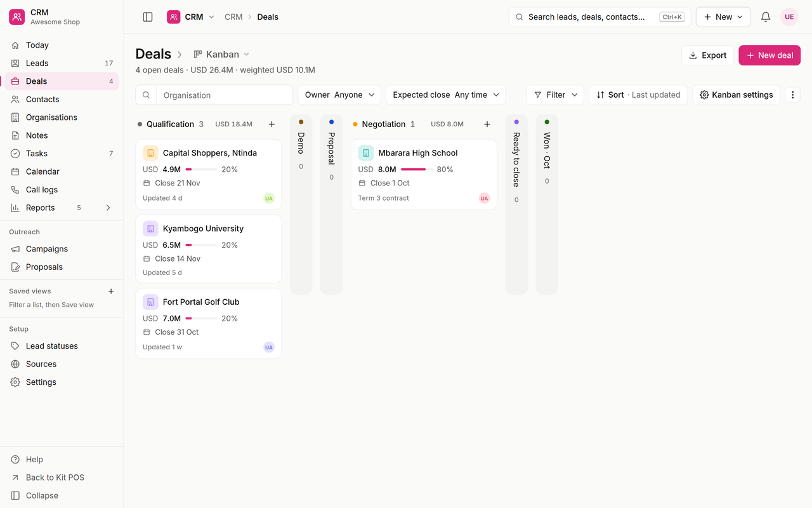The image size is (812, 508).
Task: Click the Mbarara High School icon
Action: click(366, 153)
